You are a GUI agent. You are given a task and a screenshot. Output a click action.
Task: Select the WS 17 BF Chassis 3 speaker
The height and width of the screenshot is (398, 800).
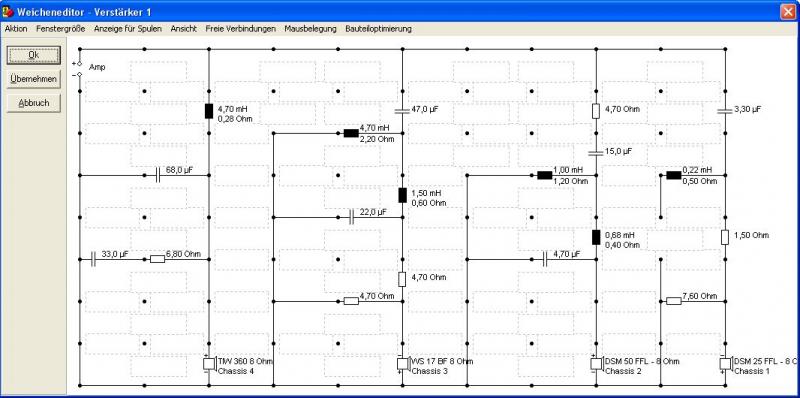point(403,363)
